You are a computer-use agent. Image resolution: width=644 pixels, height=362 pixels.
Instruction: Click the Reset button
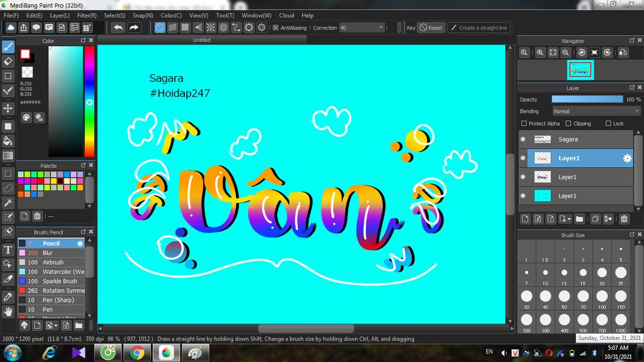click(x=431, y=28)
